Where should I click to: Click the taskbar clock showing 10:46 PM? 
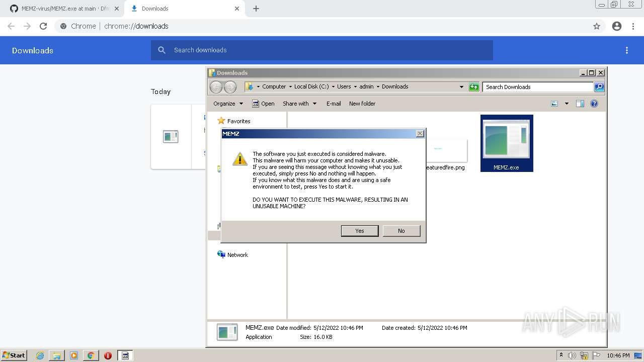(618, 355)
